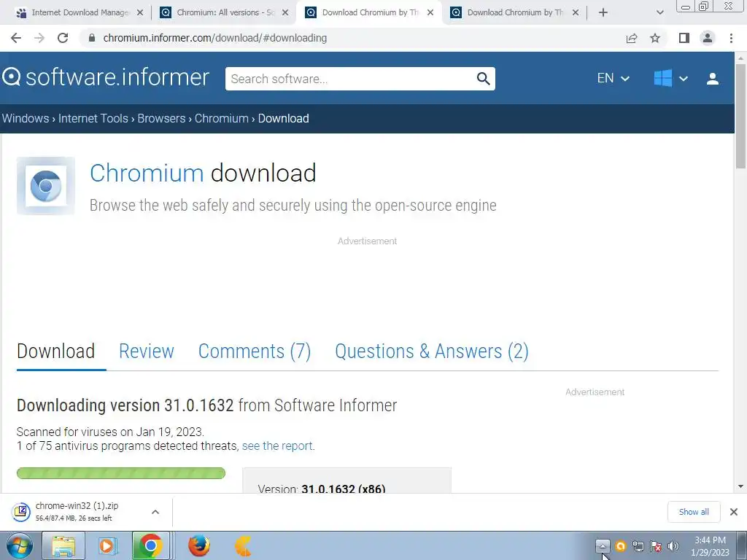This screenshot has width=747, height=560.
Task: Share this page using the share icon
Action: (x=632, y=38)
